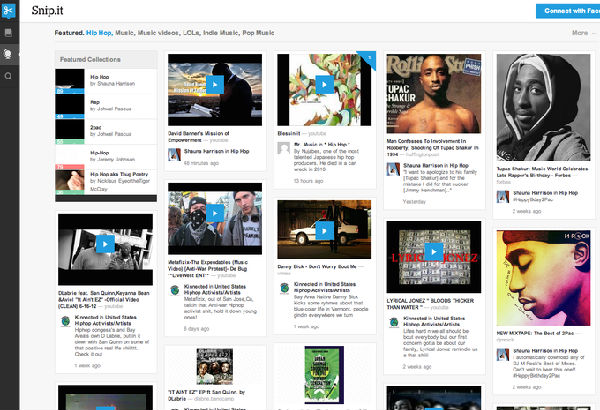Expand the More categories dropdown
Image resolution: width=600 pixels, height=410 pixels.
[x=580, y=33]
